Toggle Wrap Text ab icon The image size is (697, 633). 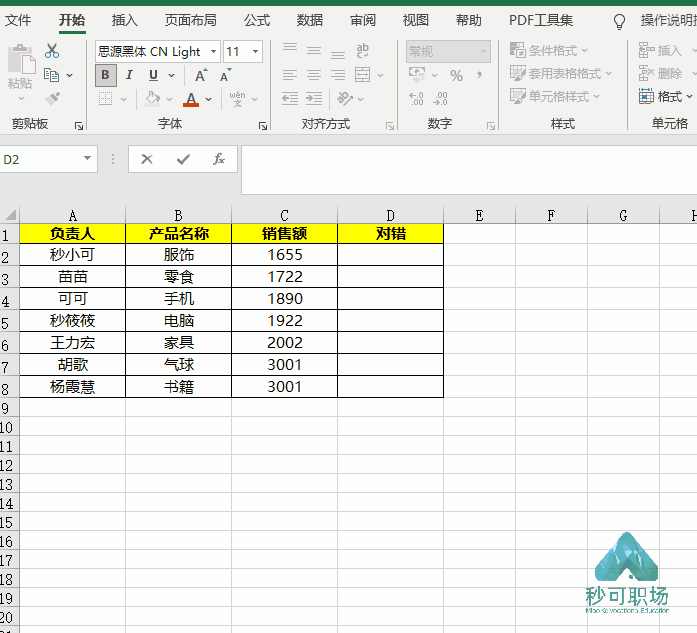click(x=362, y=51)
